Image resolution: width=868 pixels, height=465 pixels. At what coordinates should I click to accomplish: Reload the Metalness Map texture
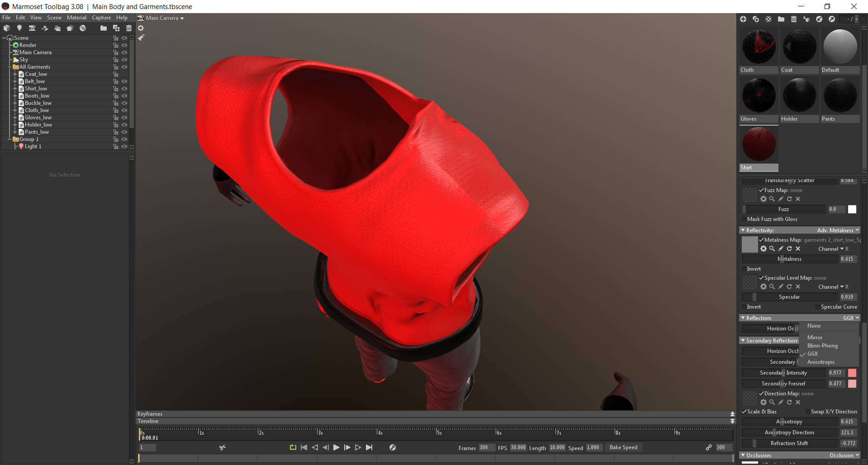click(x=789, y=249)
